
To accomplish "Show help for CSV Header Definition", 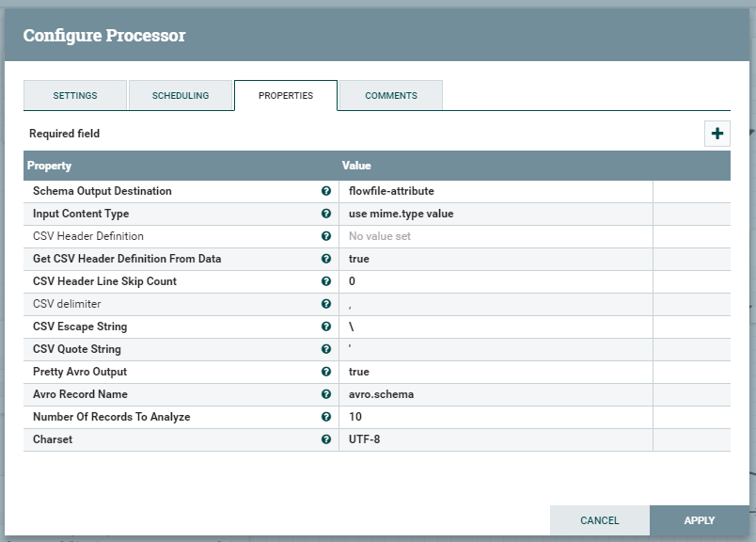I will (x=326, y=236).
